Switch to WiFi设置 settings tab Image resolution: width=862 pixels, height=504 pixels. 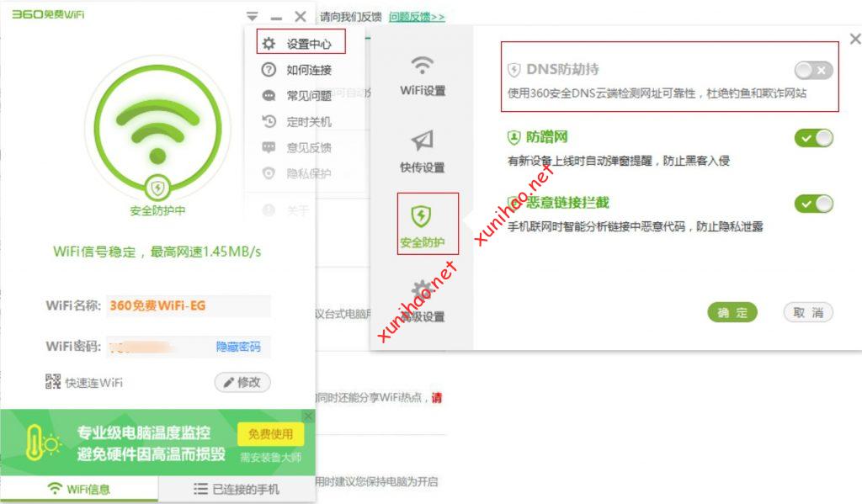(423, 76)
